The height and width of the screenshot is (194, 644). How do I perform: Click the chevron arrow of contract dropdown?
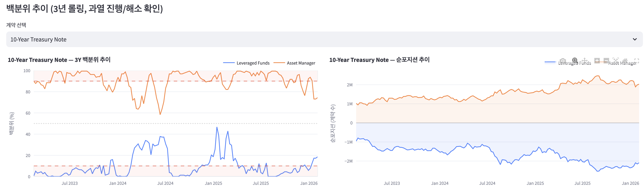click(635, 39)
